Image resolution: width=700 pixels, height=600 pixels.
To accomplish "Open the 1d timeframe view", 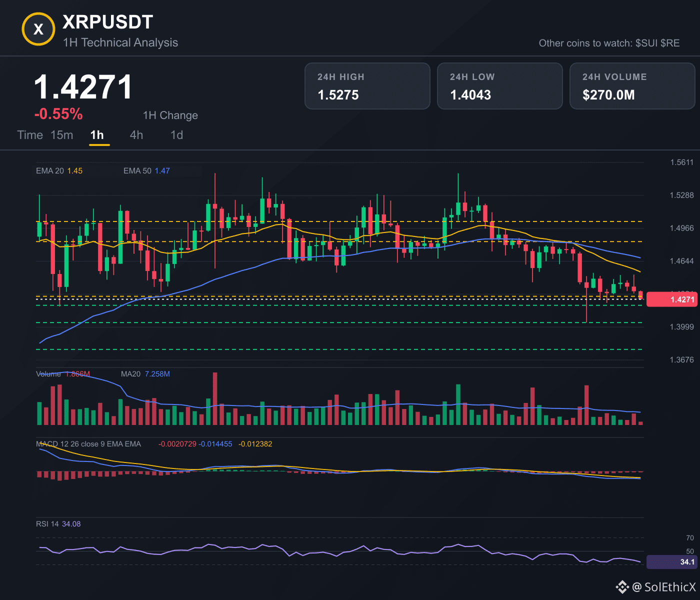I will [177, 135].
